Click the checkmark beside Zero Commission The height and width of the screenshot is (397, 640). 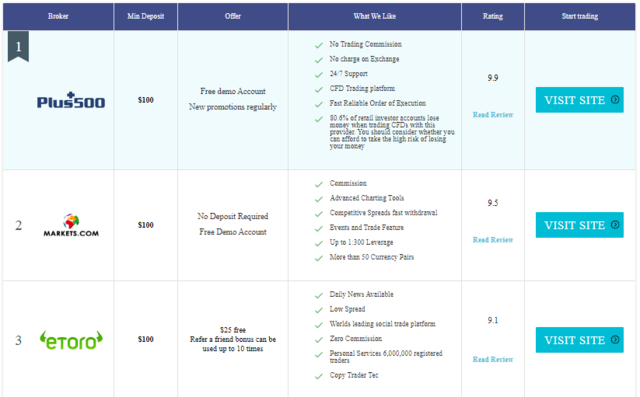[319, 340]
